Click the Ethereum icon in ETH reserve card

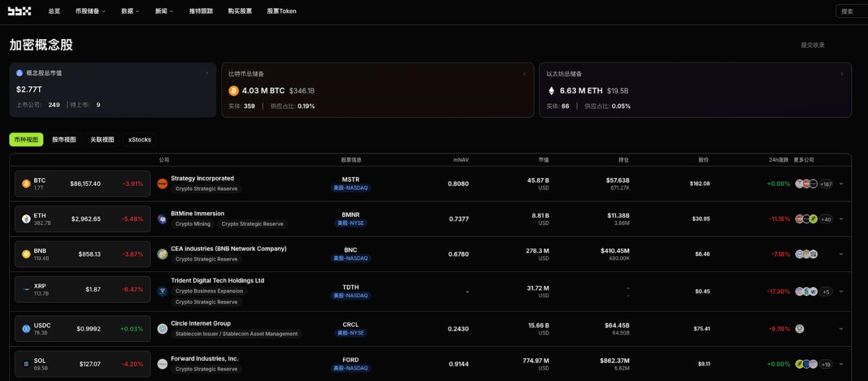(x=551, y=91)
